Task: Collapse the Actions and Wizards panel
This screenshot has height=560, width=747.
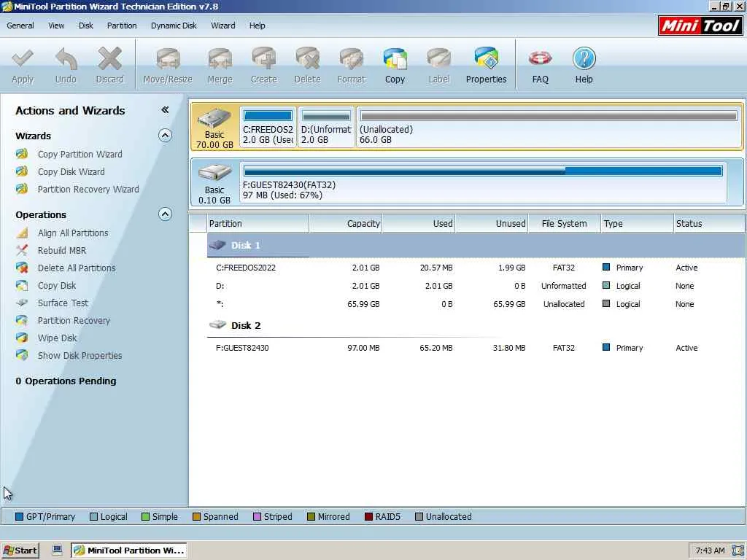Action: pyautogui.click(x=165, y=110)
